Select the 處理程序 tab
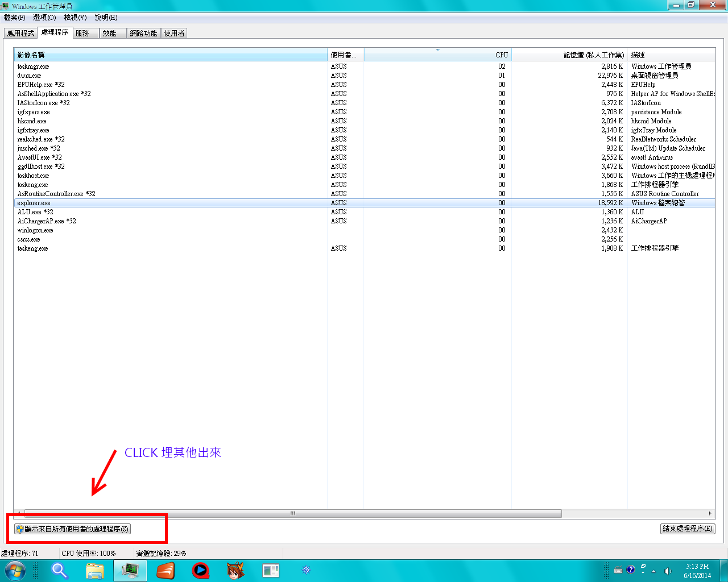 (x=55, y=32)
